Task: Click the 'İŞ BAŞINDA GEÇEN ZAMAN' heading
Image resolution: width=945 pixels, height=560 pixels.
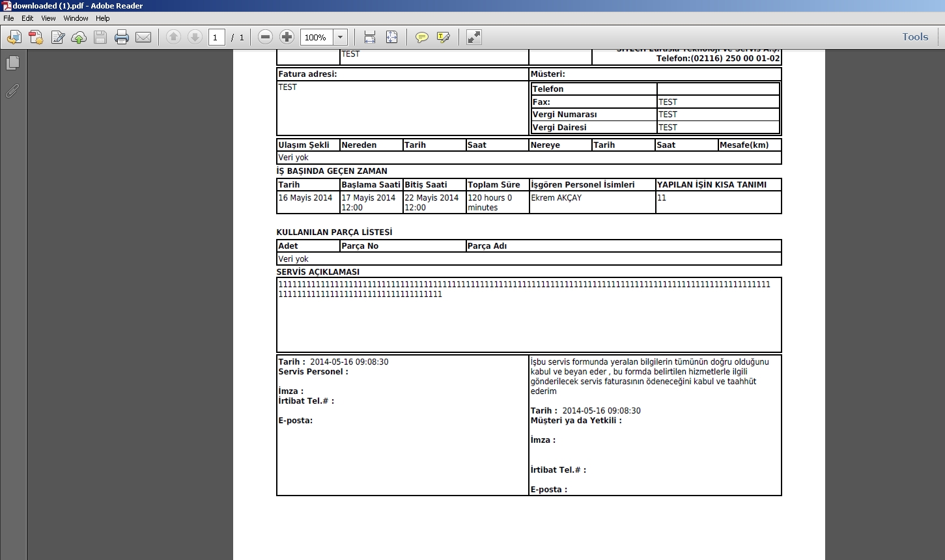Action: 331,171
